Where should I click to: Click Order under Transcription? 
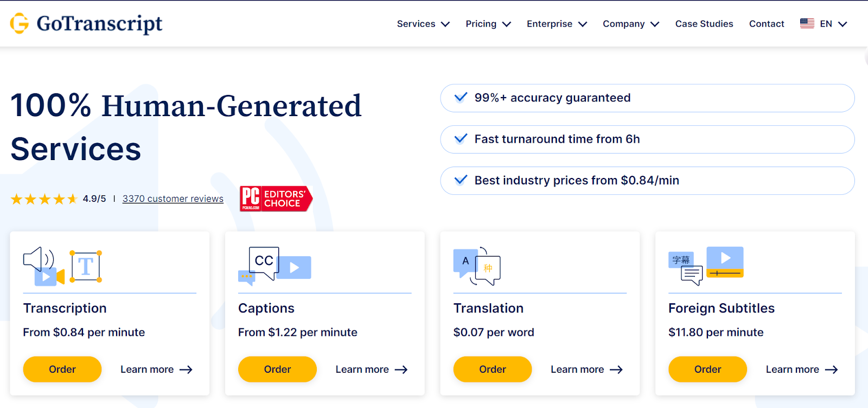(x=62, y=369)
